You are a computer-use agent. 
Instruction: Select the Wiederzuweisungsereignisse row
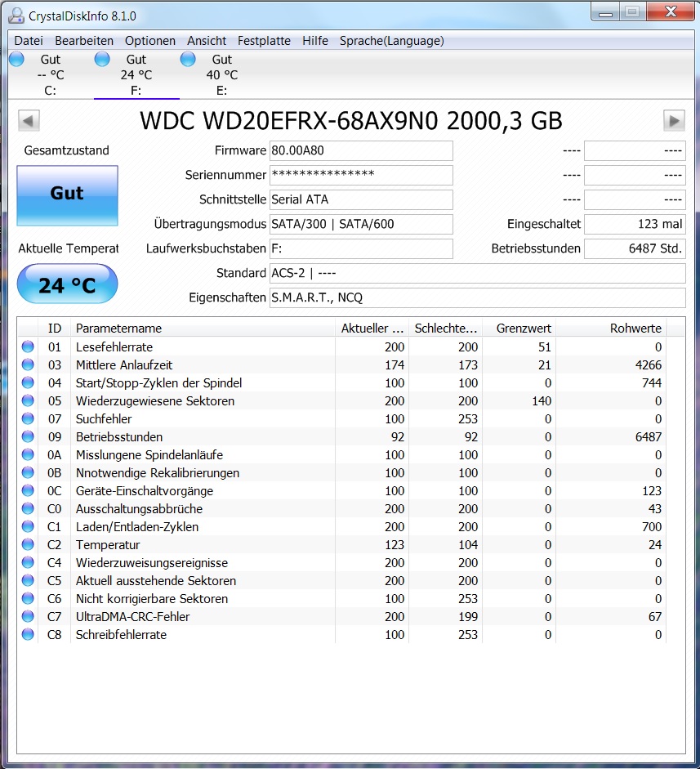pos(341,562)
